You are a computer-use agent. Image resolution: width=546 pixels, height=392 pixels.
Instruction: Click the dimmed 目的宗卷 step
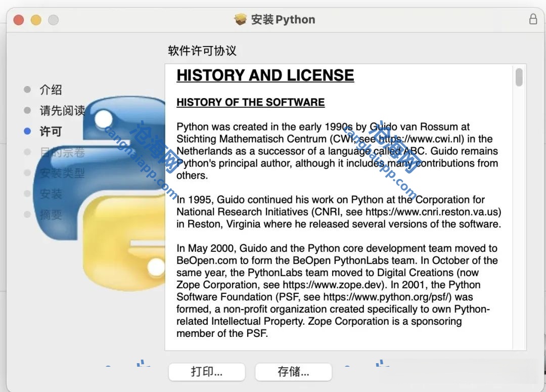(62, 152)
